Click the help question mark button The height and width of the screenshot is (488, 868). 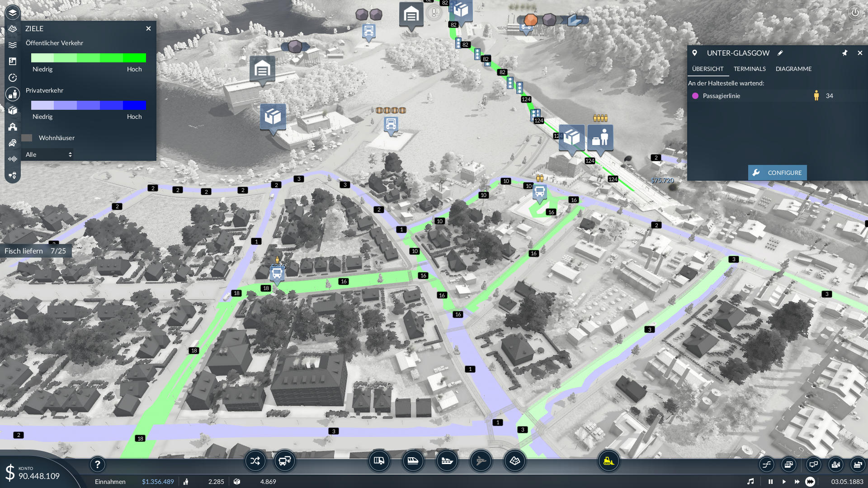tap(97, 464)
